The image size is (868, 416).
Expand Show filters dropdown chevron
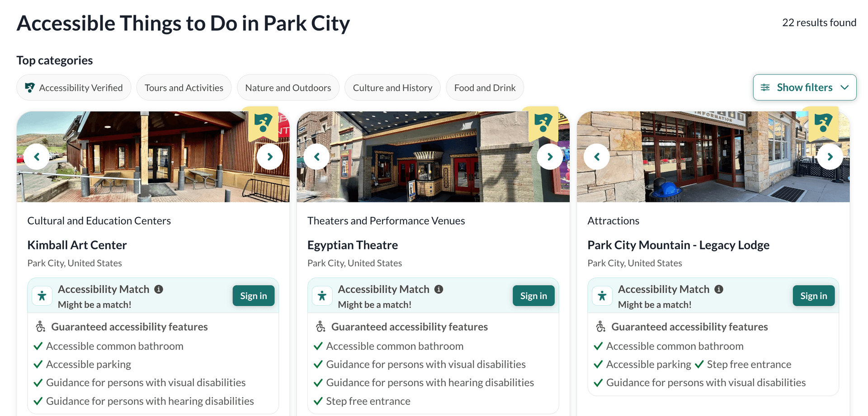[x=844, y=87]
